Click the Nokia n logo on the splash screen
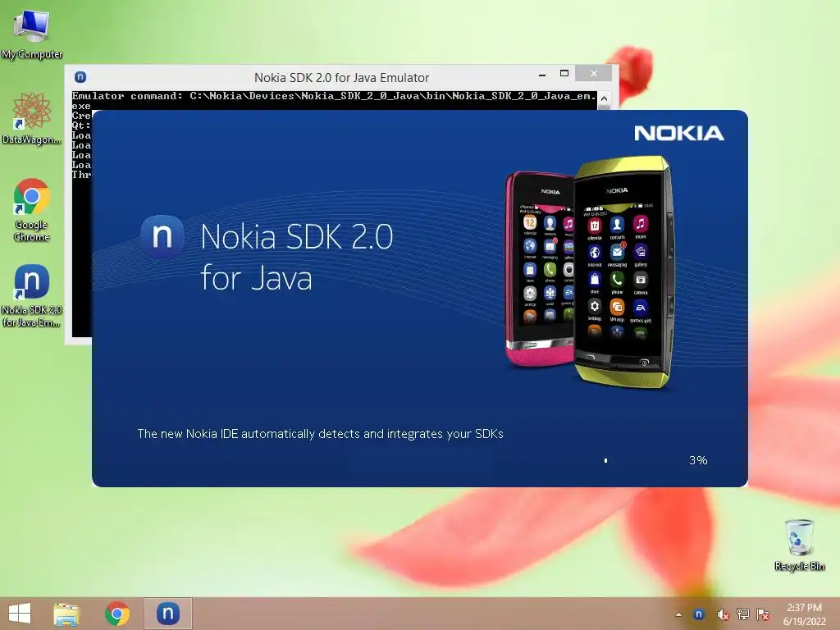The image size is (840, 630). [x=162, y=236]
